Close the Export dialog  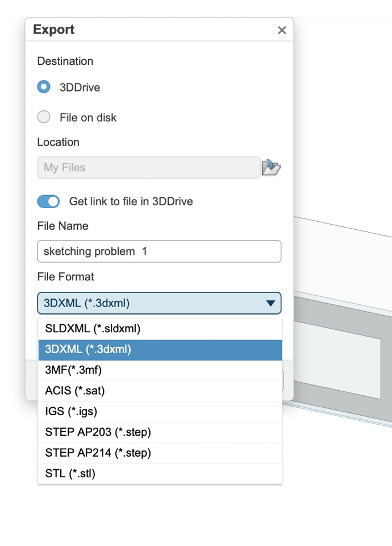pyautogui.click(x=282, y=30)
